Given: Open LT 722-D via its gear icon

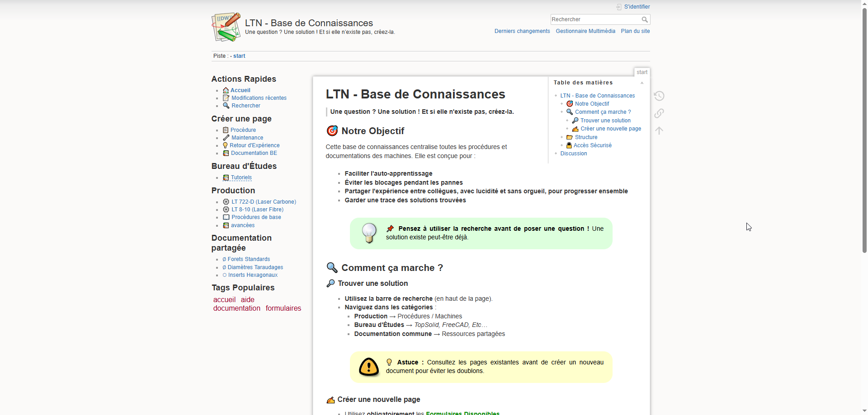Looking at the screenshot, I should click(226, 201).
